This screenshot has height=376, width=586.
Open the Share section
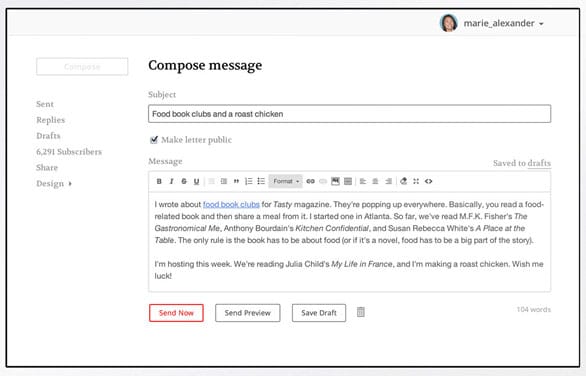pos(47,167)
